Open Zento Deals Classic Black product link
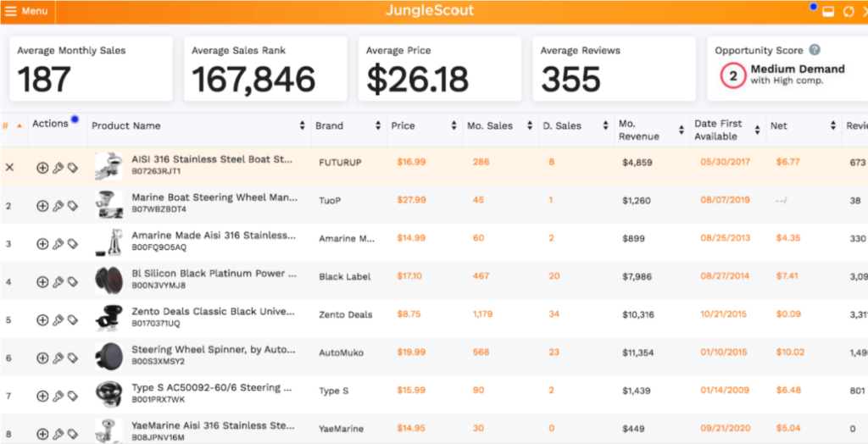 pos(213,312)
